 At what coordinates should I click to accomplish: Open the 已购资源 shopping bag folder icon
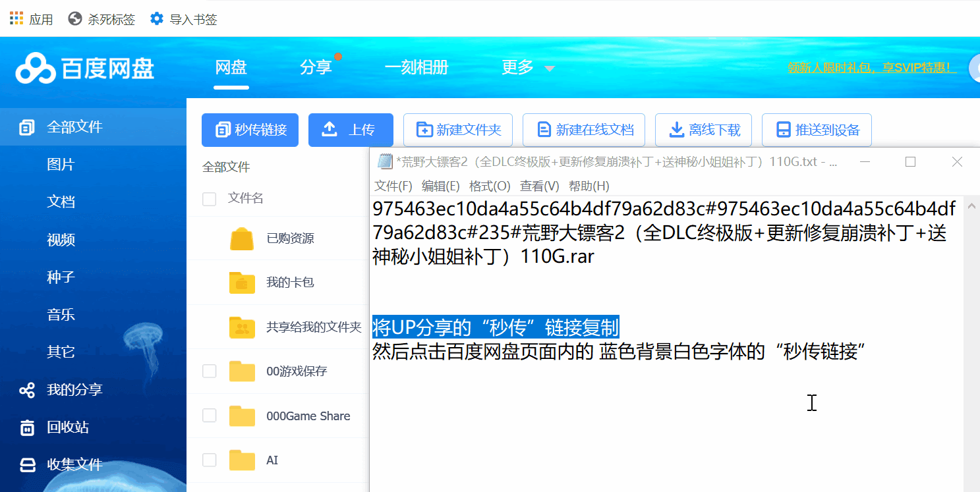(242, 238)
